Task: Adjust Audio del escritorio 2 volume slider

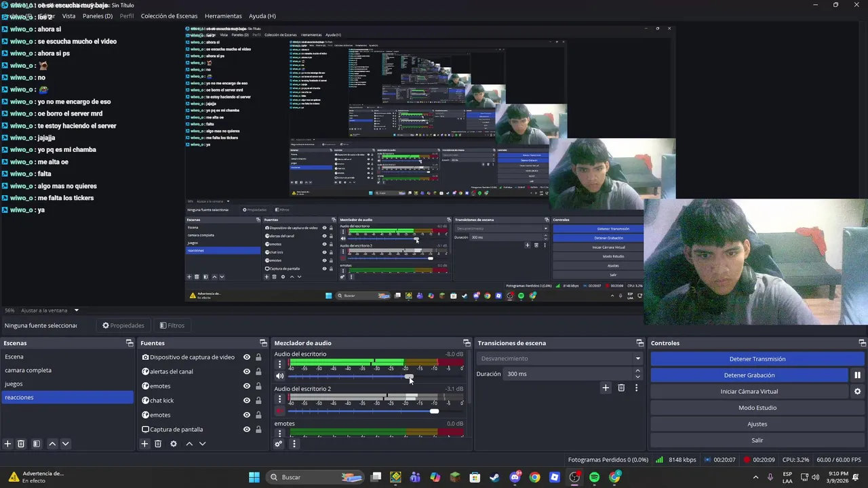Action: click(x=434, y=411)
